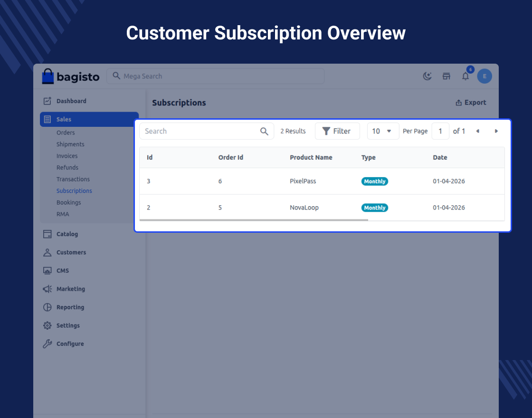Click the page number input box

click(x=440, y=131)
